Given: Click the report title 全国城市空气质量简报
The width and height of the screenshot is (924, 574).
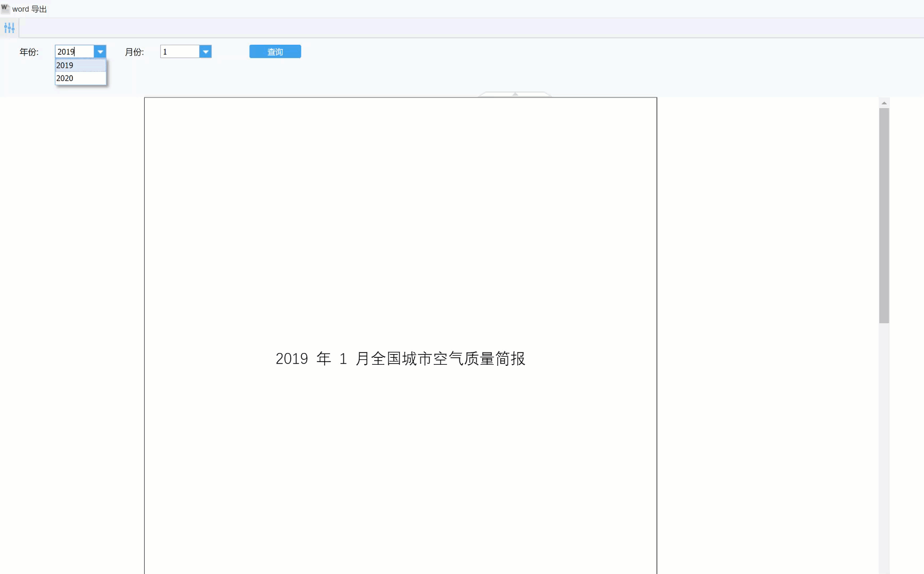Looking at the screenshot, I should coord(448,358).
